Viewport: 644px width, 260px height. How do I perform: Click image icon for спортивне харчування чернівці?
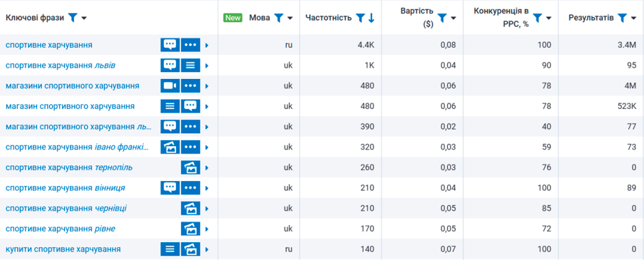pos(190,209)
